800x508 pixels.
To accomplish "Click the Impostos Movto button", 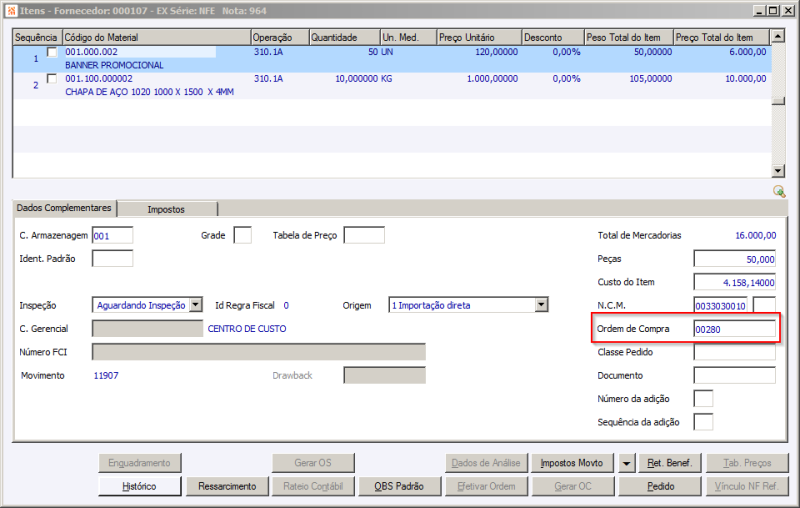I will [572, 463].
